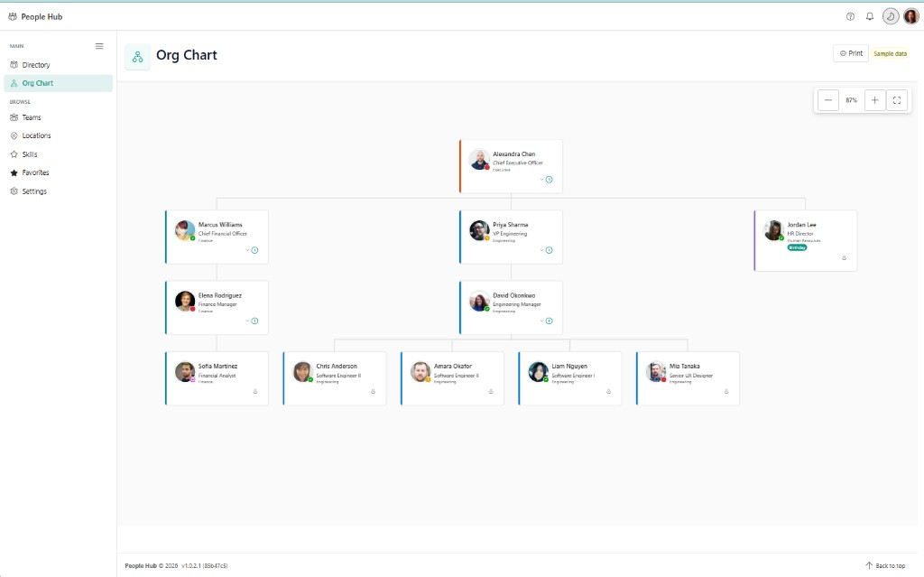The height and width of the screenshot is (577, 924).
Task: Open Settings in sidebar
Action: pos(59,191)
